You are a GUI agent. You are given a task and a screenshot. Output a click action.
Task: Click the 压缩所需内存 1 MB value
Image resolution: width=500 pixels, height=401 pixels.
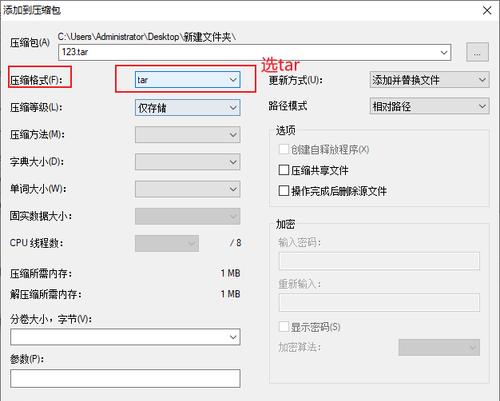coord(230,273)
